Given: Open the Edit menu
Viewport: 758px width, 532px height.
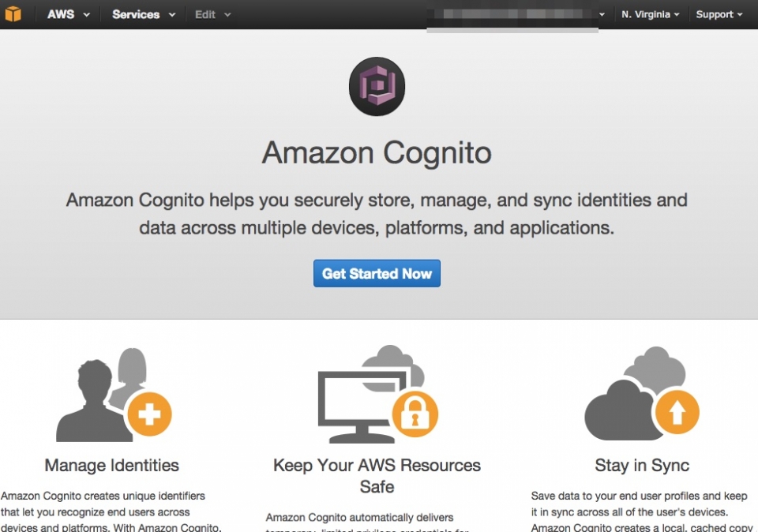Looking at the screenshot, I should coord(207,14).
